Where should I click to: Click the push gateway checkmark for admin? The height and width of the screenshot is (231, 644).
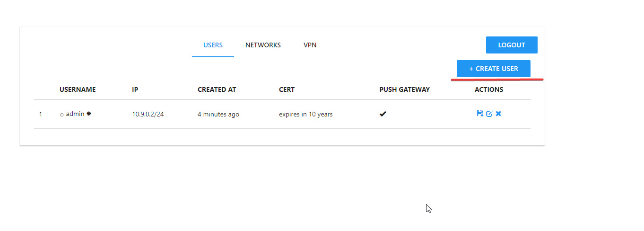(383, 114)
